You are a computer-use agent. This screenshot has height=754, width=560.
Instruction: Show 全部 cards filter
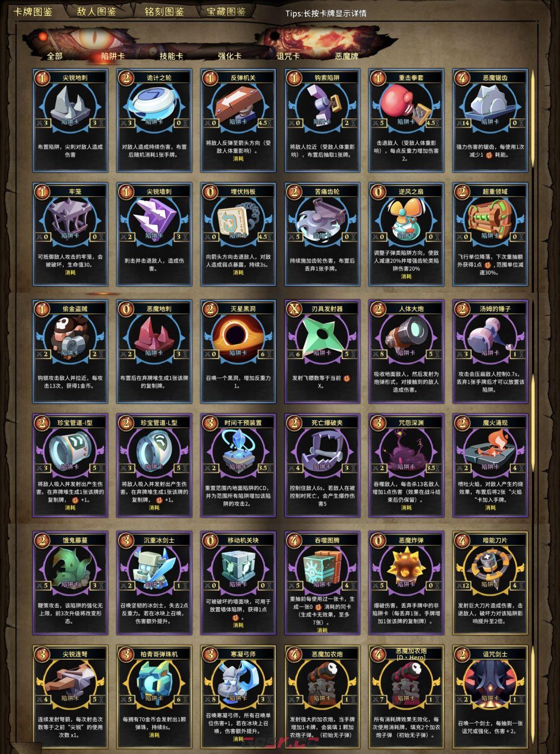tap(54, 56)
